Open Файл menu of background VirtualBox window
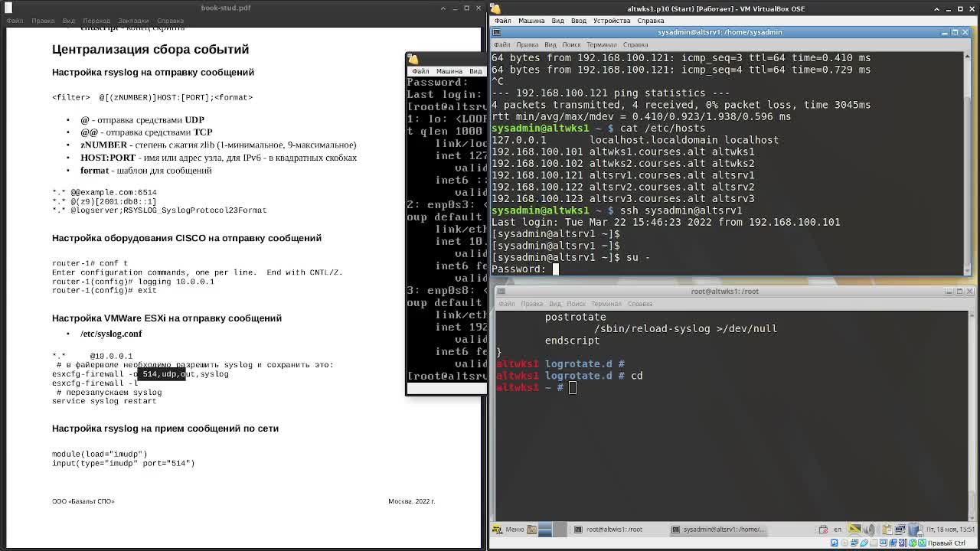980x551 pixels. (x=420, y=71)
